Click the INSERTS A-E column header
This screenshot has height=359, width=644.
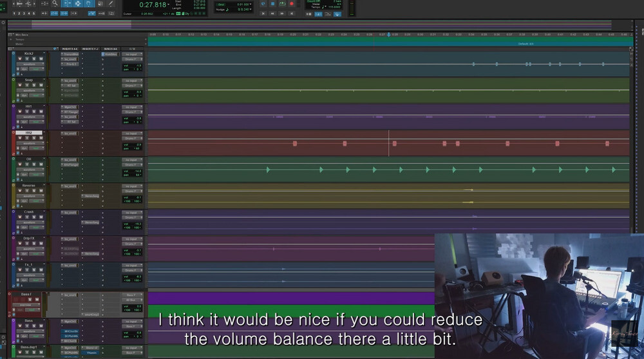tap(69, 48)
